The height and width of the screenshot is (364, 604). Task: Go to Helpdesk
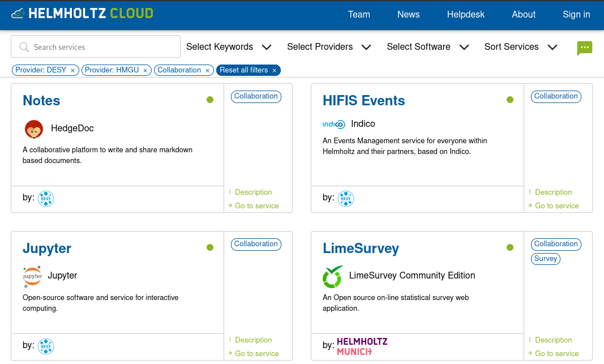(466, 15)
